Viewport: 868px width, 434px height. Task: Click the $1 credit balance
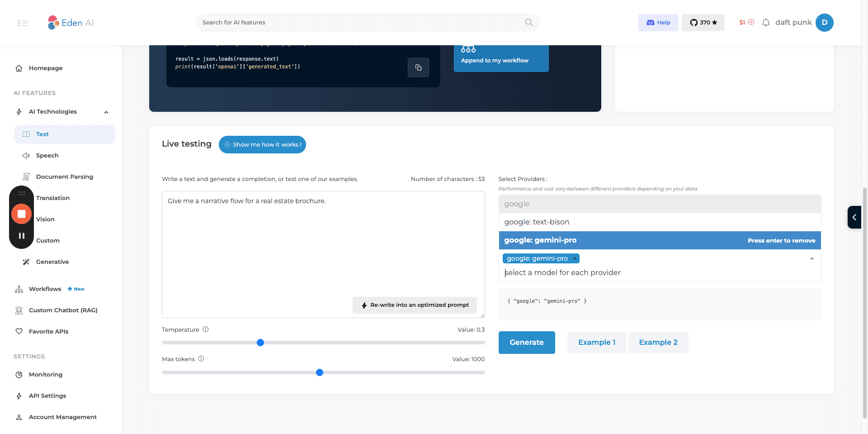pos(742,23)
